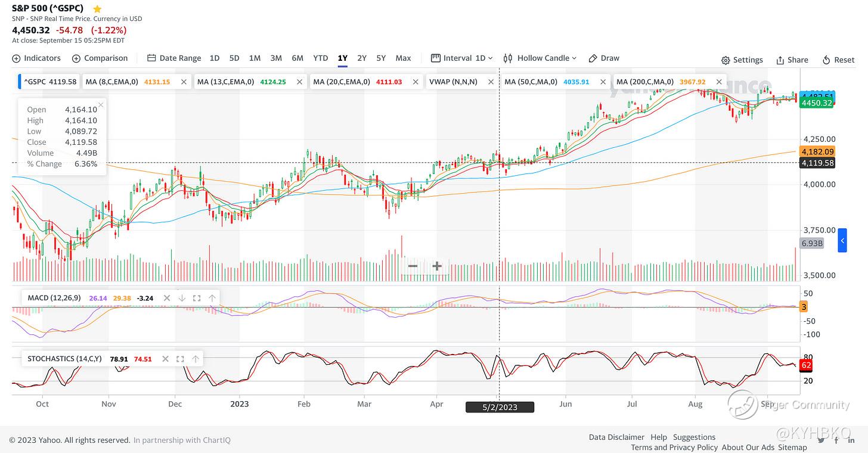868x453 pixels.
Task: Close the Stochastics panel
Action: click(165, 359)
